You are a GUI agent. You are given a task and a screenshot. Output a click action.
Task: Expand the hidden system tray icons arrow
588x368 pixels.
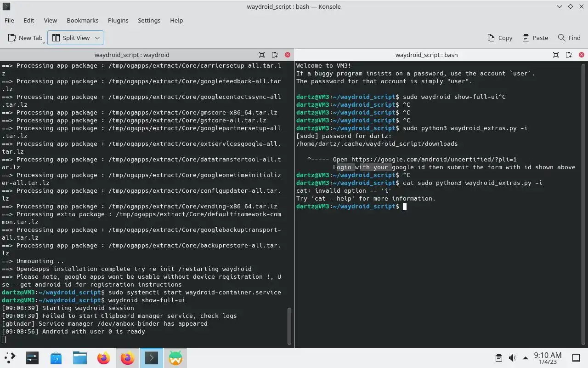pyautogui.click(x=525, y=358)
